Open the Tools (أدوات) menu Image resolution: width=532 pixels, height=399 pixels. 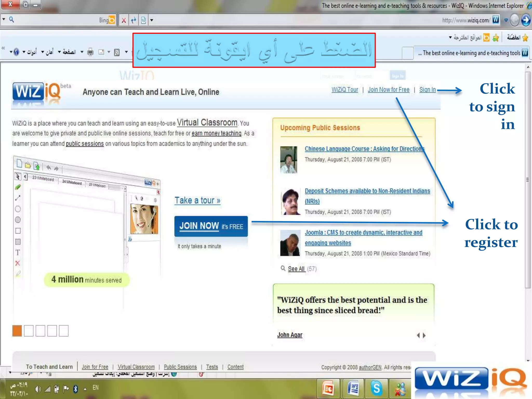tap(30, 52)
